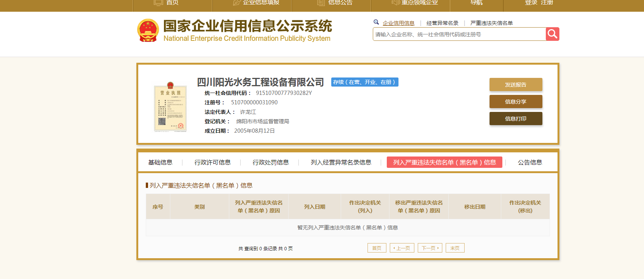Open the business license thumbnail image

click(x=170, y=107)
